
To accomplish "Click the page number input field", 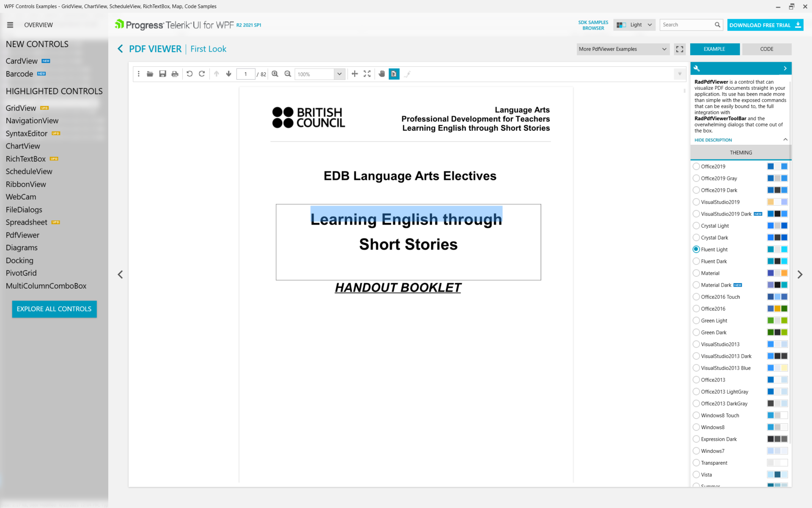I will (246, 74).
